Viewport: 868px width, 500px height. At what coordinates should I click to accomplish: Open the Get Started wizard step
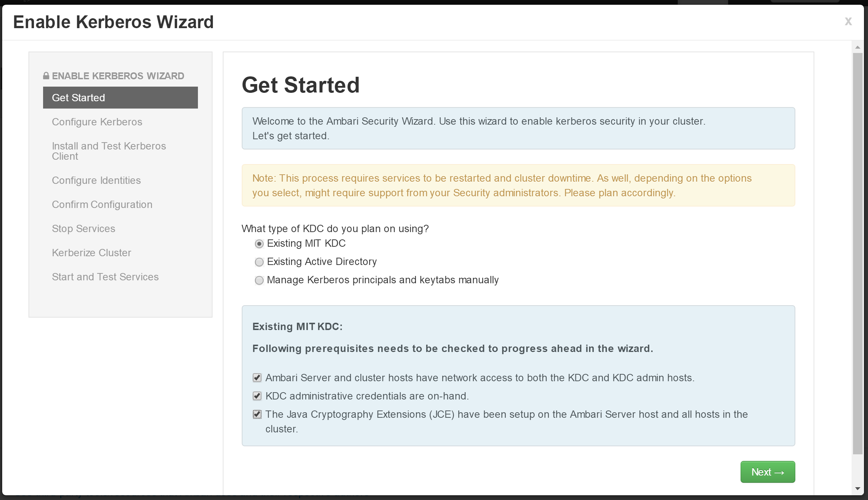121,98
